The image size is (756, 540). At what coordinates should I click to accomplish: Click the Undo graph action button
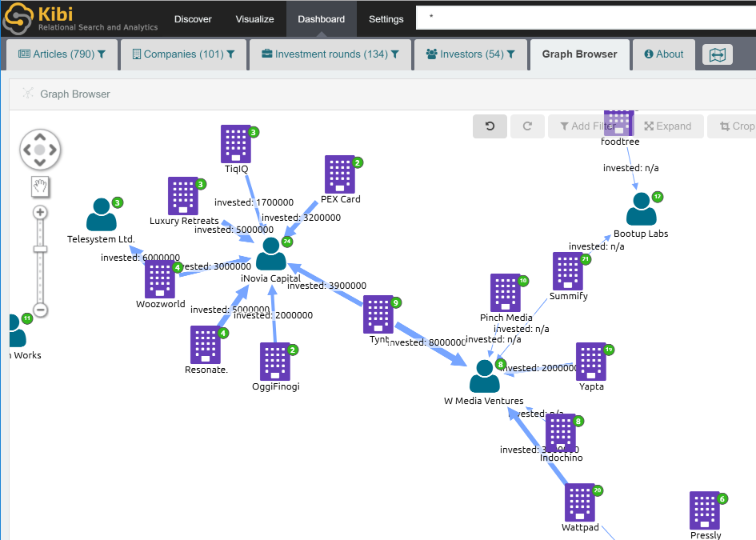tap(490, 126)
